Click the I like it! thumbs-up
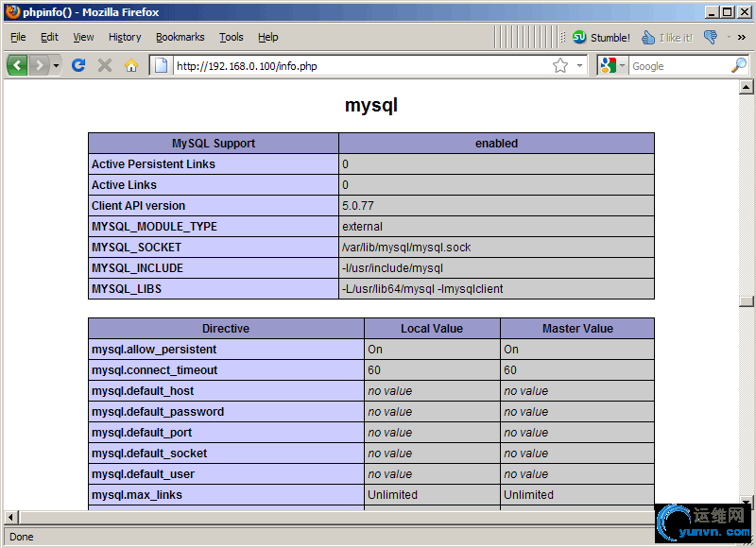The height and width of the screenshot is (548, 756). tap(666, 38)
